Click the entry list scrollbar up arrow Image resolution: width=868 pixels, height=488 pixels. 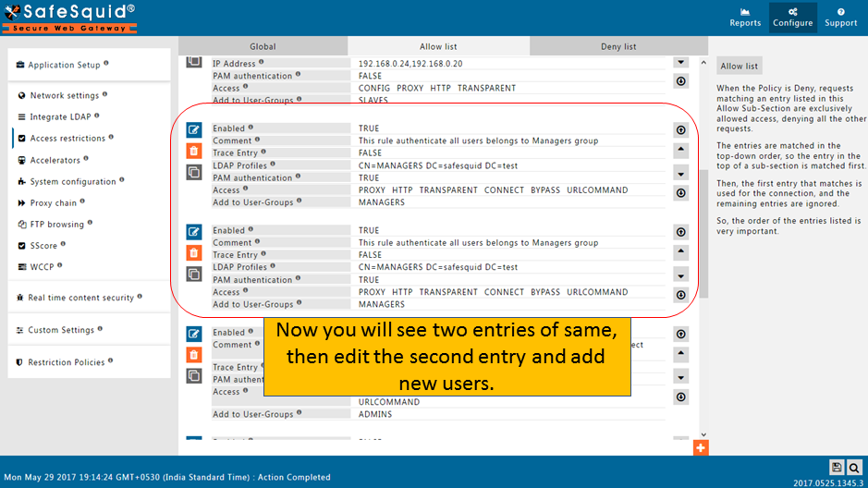pos(703,63)
